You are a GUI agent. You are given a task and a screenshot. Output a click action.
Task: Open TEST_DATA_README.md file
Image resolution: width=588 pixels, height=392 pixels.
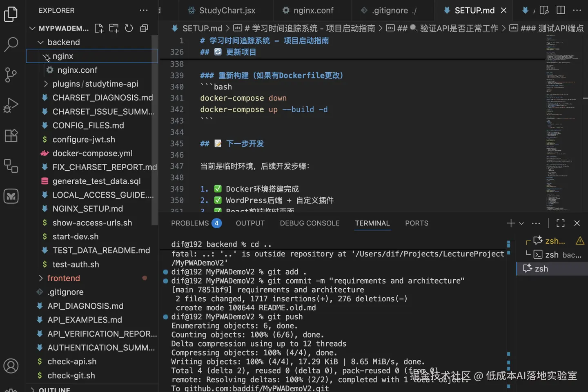pos(101,250)
